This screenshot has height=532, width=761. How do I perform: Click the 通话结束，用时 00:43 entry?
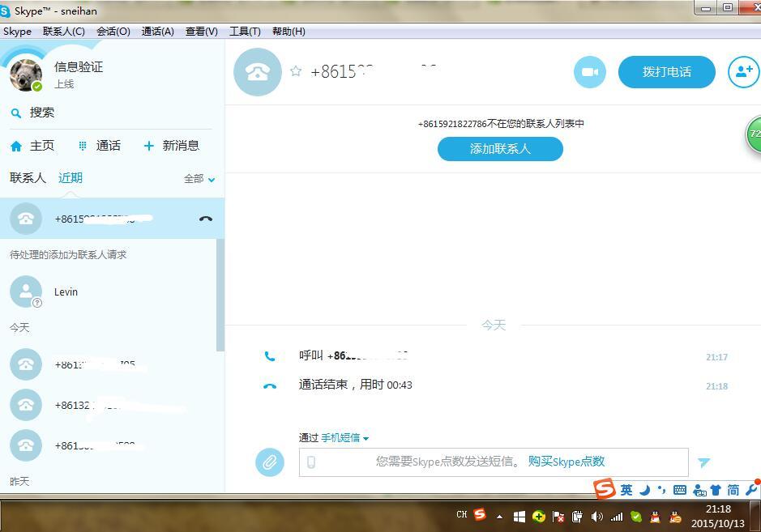tap(355, 385)
